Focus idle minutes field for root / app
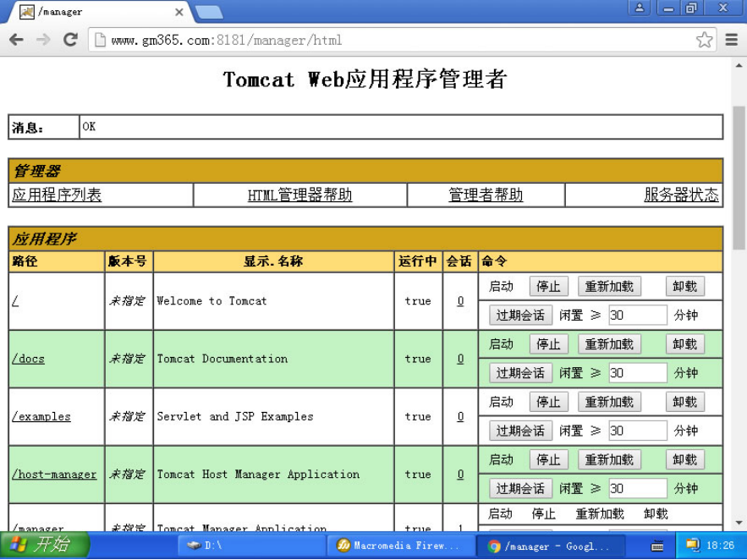Viewport: 747px width, 560px height. (637, 316)
